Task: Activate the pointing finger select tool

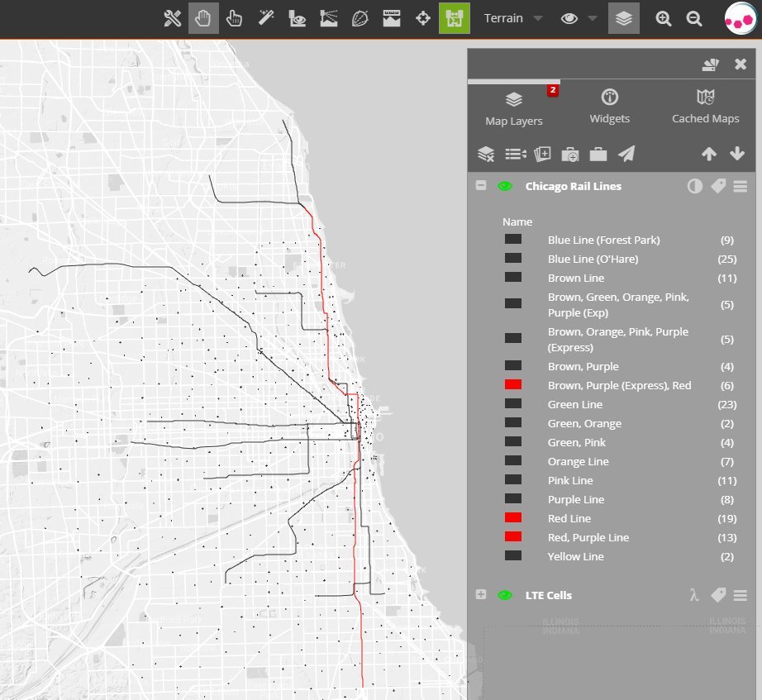Action: point(235,18)
